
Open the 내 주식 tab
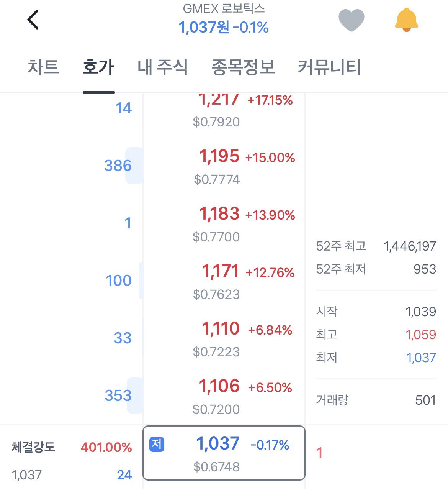pyautogui.click(x=163, y=67)
